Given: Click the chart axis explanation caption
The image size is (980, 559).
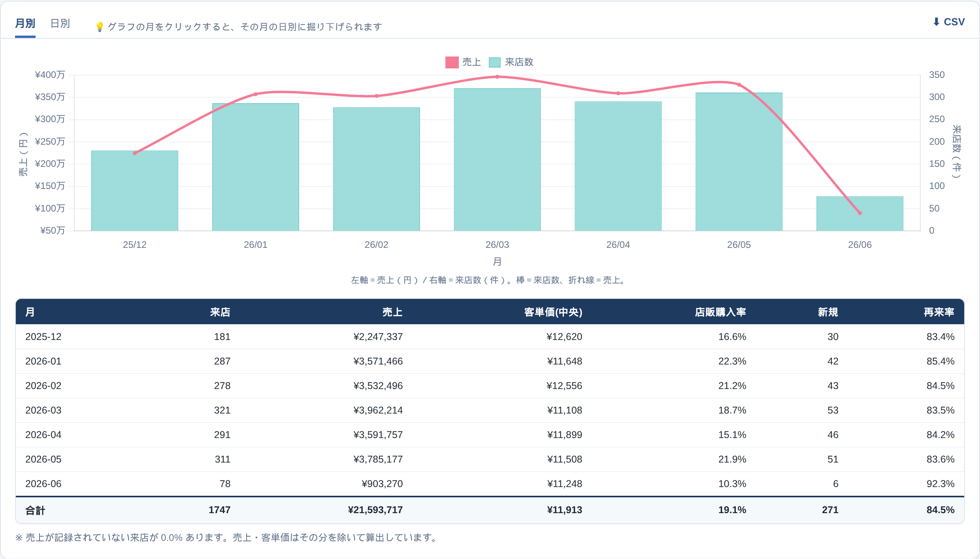Looking at the screenshot, I should coord(489,280).
